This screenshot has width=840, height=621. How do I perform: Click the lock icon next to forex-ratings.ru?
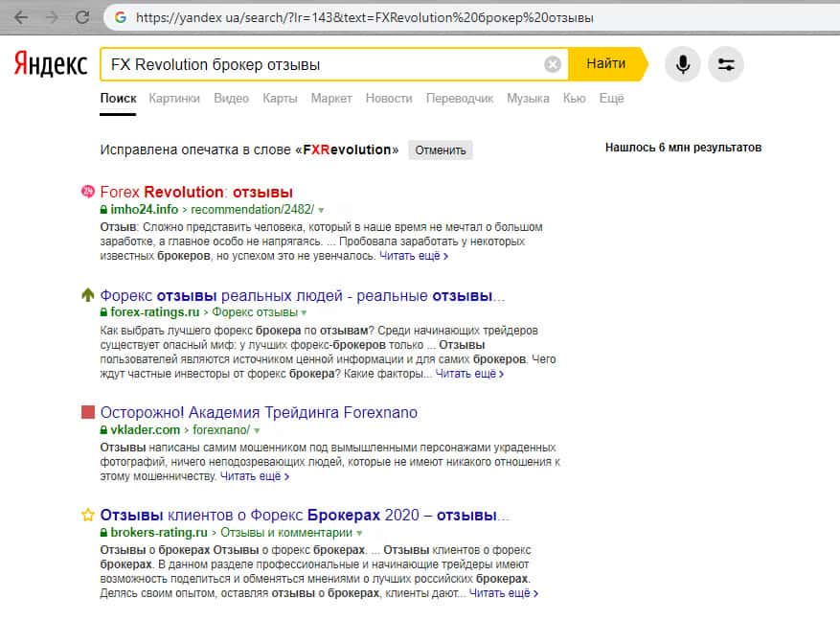(104, 312)
